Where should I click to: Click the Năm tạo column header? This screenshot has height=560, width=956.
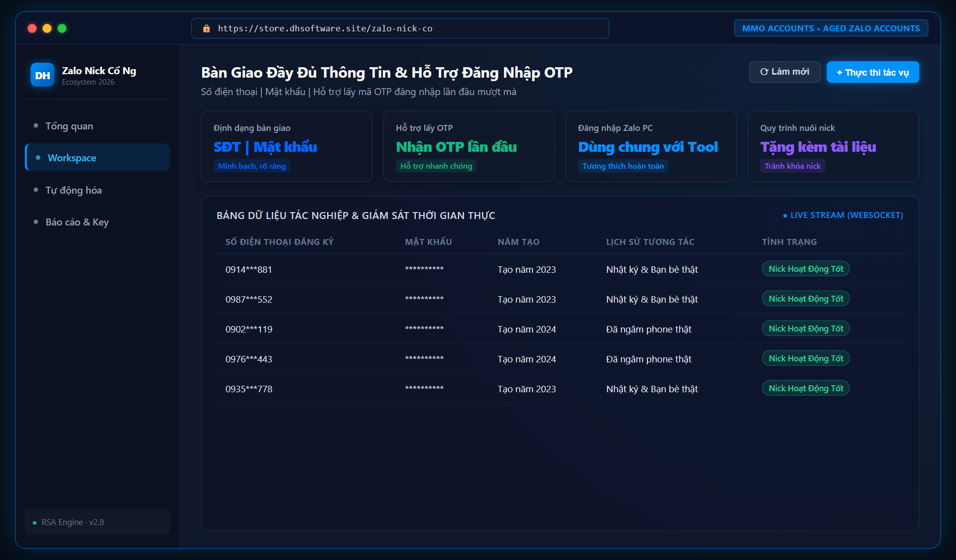tap(518, 242)
